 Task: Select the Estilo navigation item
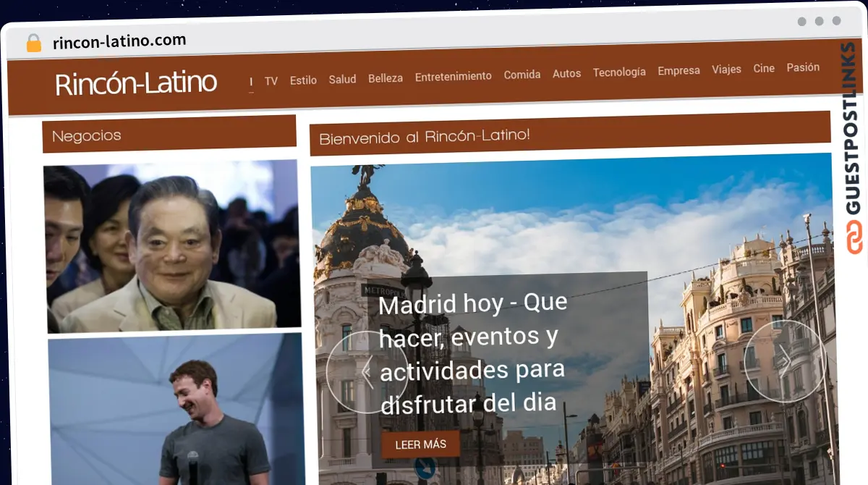pos(303,80)
